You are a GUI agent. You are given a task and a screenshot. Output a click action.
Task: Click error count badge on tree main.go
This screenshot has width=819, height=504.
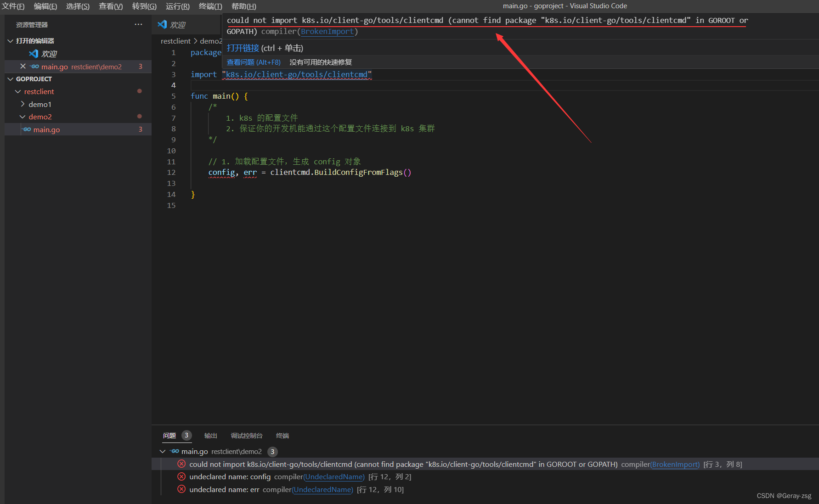(141, 129)
